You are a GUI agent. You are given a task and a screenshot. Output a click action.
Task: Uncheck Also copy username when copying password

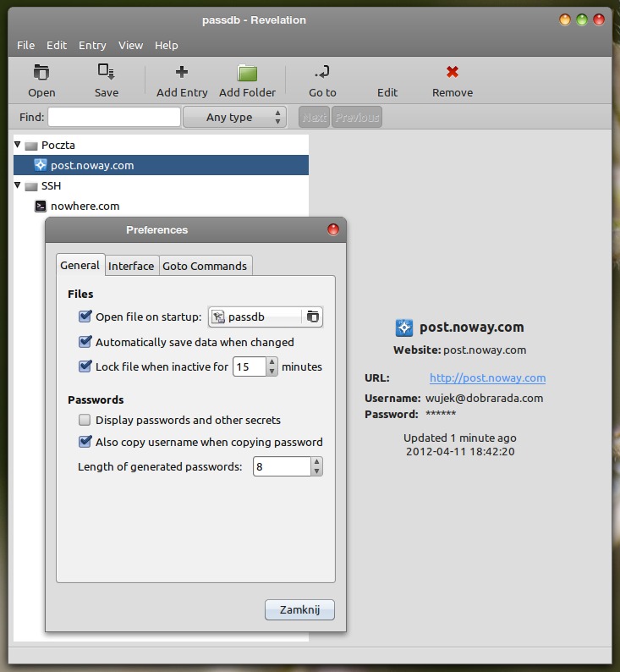pos(85,442)
